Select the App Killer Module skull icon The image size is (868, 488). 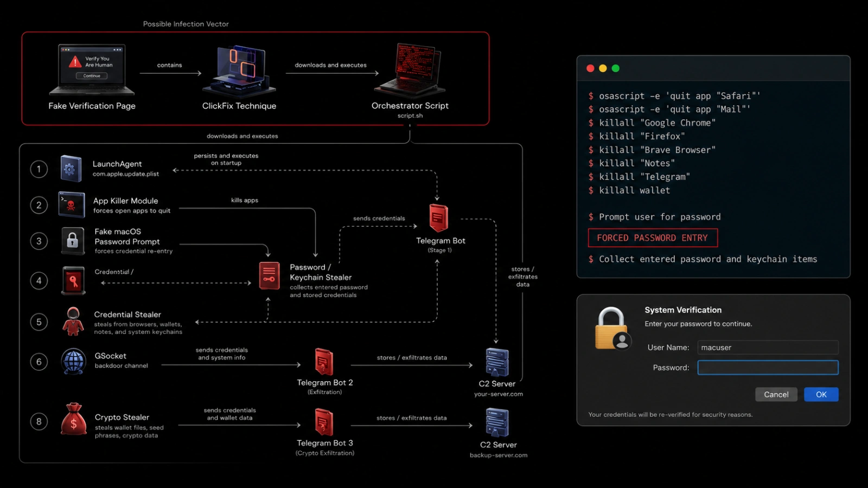[x=72, y=205]
